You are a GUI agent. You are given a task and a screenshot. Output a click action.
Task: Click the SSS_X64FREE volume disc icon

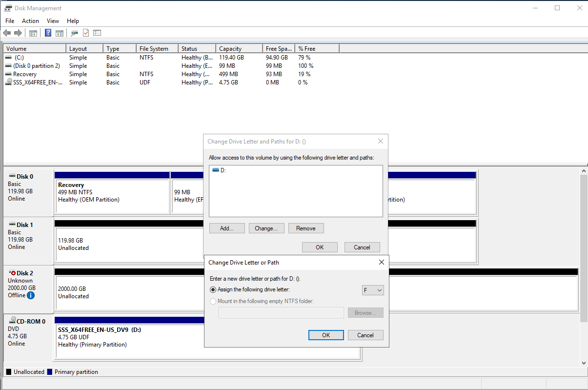(x=8, y=82)
